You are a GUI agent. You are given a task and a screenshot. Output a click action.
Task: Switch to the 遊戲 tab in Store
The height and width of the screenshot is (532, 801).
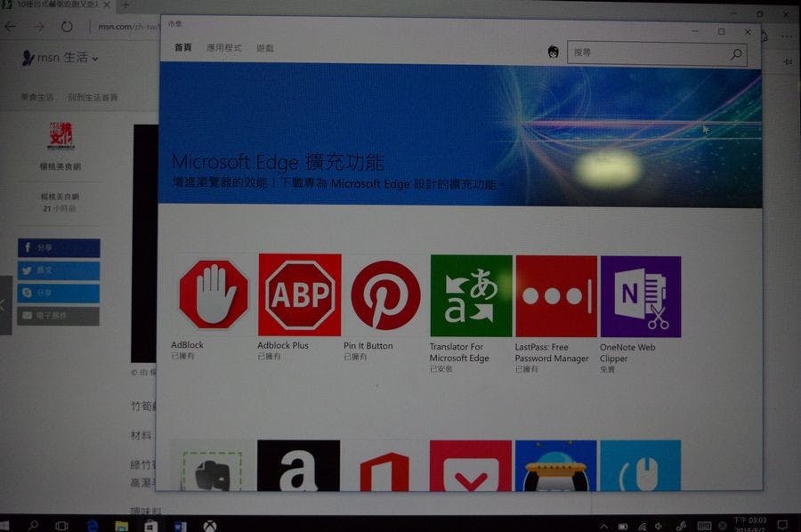(265, 48)
